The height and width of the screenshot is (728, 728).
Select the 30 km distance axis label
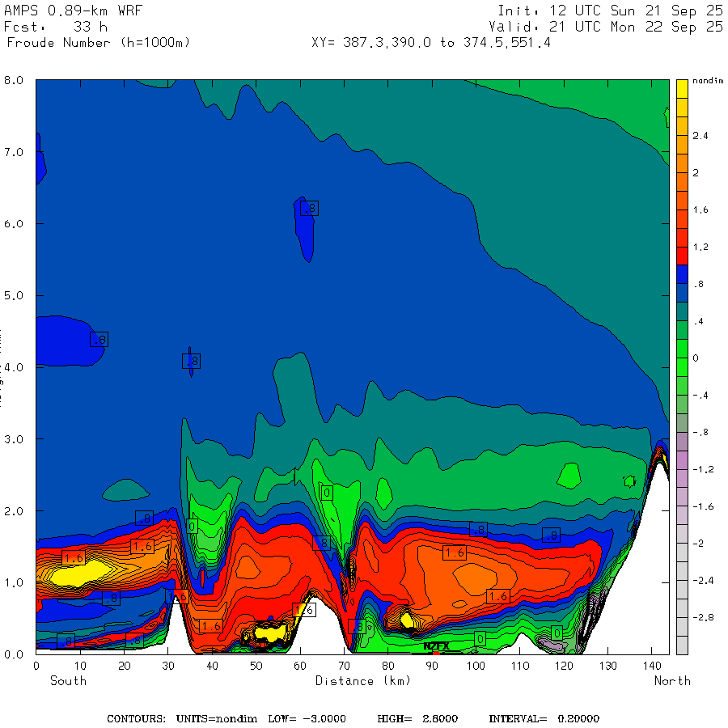click(168, 666)
